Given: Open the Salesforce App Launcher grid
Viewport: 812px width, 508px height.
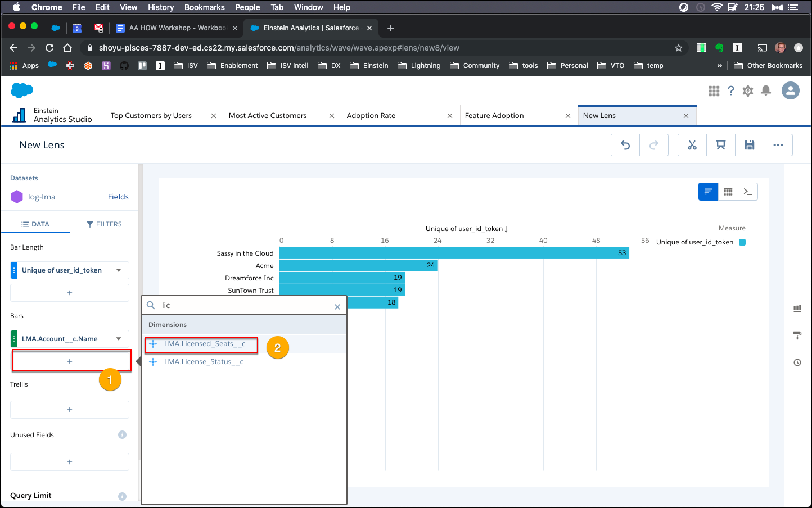Looking at the screenshot, I should pyautogui.click(x=714, y=91).
